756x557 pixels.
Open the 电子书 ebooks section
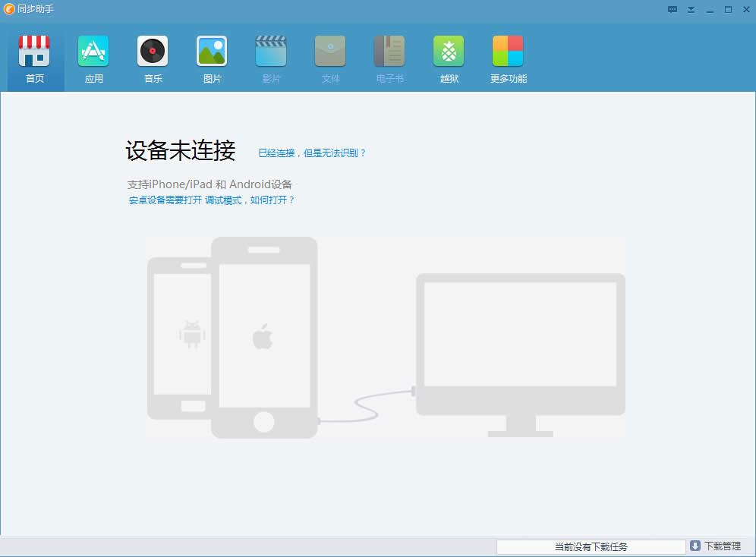click(389, 60)
